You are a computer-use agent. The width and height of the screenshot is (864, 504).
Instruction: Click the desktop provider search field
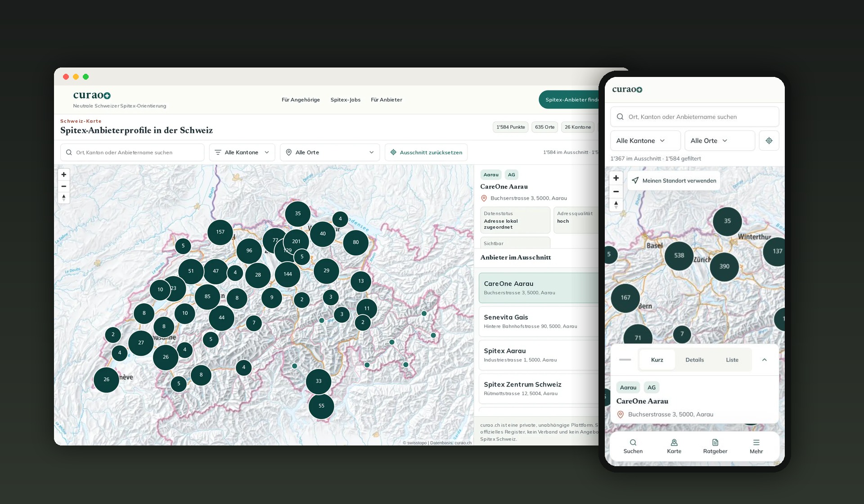coord(132,153)
